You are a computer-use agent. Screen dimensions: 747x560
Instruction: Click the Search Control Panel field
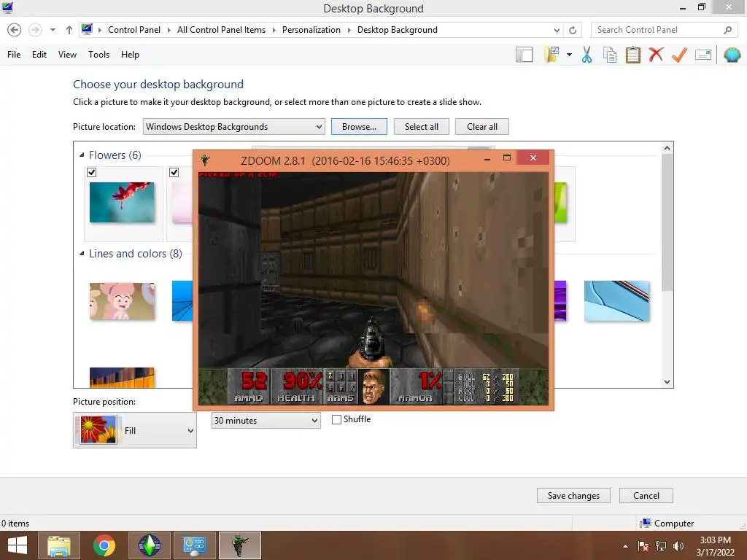658,30
